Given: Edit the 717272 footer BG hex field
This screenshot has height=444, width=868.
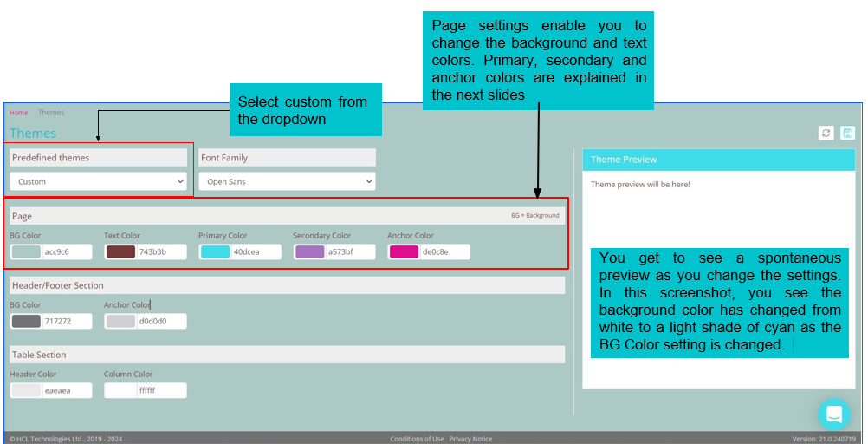Looking at the screenshot, I should (67, 322).
